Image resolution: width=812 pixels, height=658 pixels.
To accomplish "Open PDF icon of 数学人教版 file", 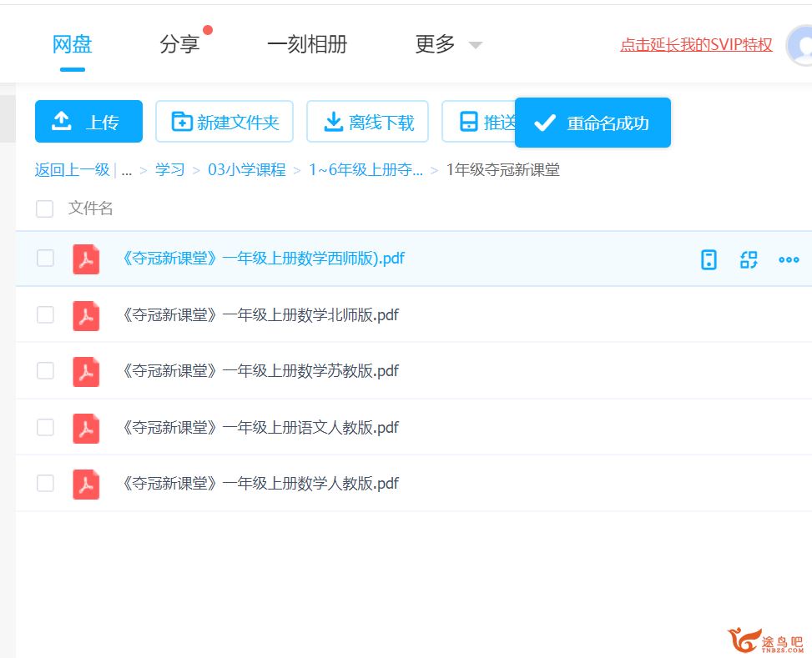I will [x=86, y=484].
